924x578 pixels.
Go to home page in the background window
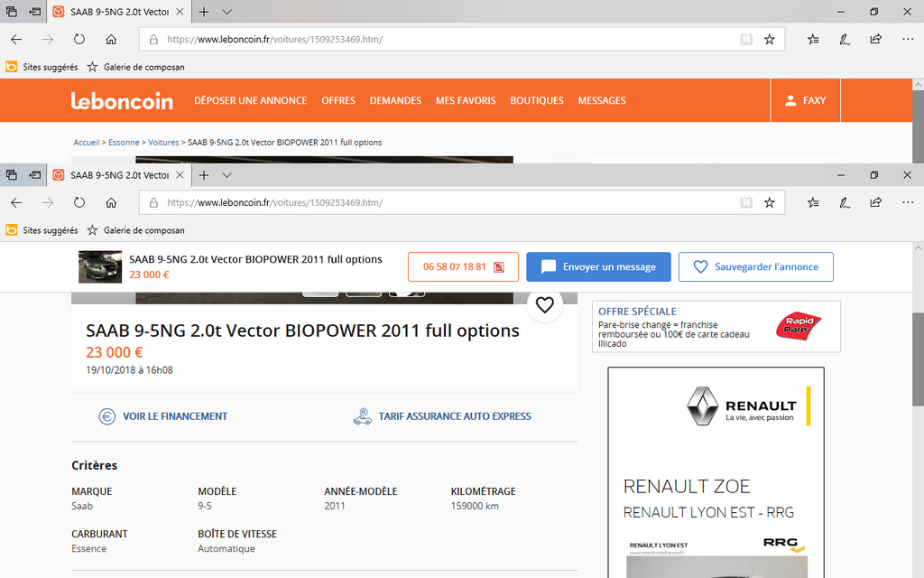pyautogui.click(x=111, y=40)
